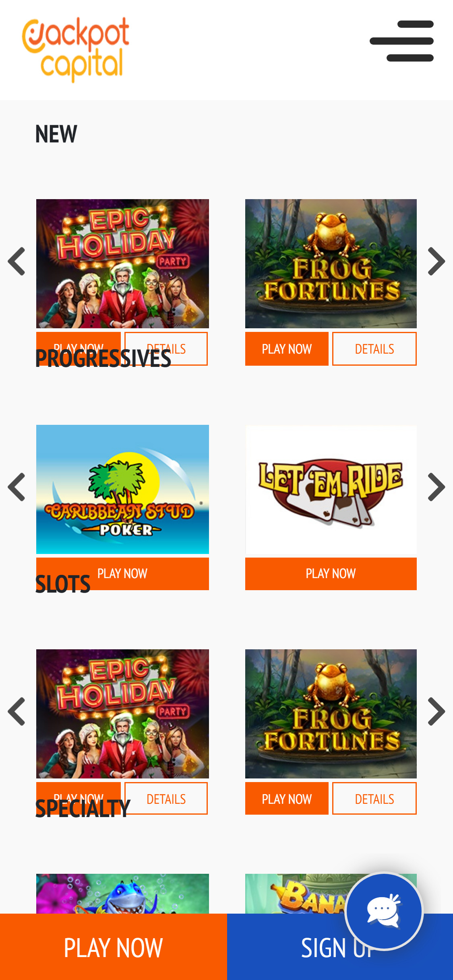View Epic Holiday Party details in NEW
The height and width of the screenshot is (980, 453).
click(166, 349)
